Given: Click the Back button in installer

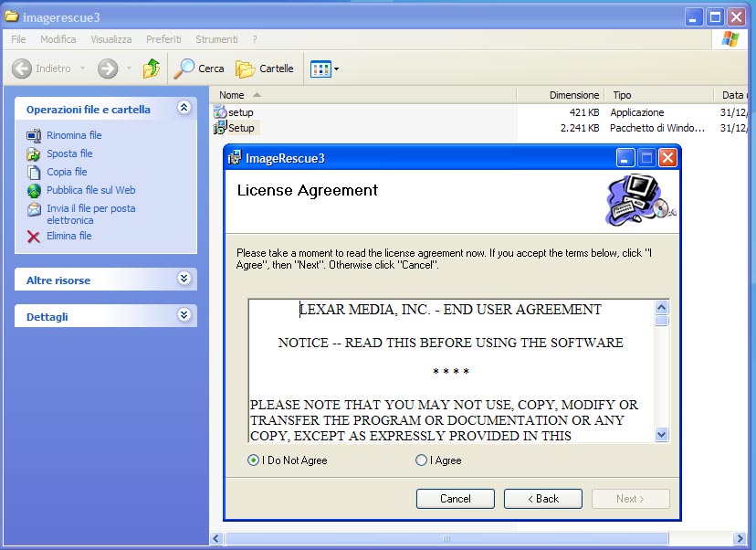Looking at the screenshot, I should pos(543,498).
